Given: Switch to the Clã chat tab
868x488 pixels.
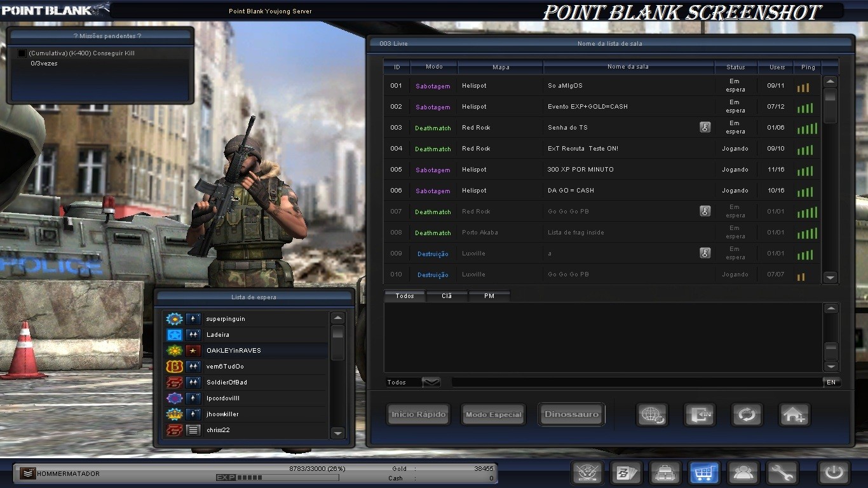Looking at the screenshot, I should click(447, 295).
